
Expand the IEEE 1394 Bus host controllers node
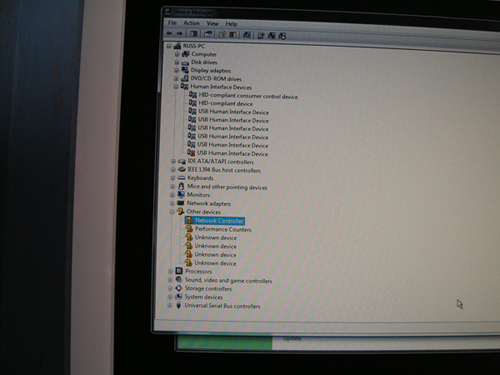click(x=173, y=170)
